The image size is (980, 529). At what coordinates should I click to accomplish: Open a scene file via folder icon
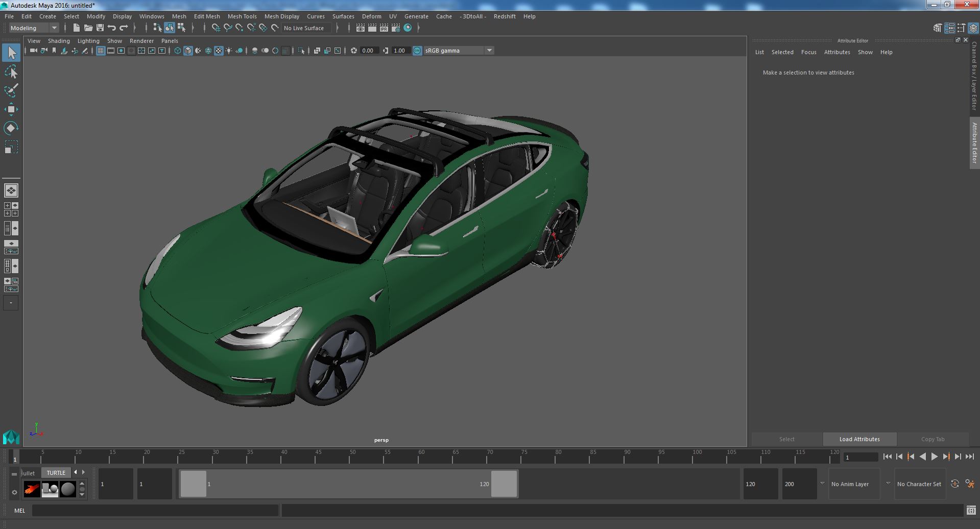88,28
